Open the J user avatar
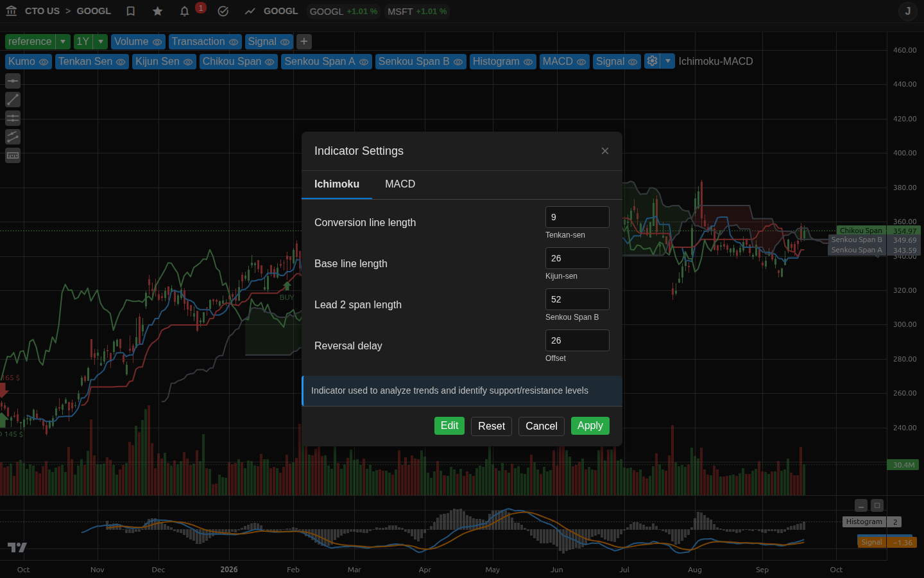 pyautogui.click(x=908, y=11)
